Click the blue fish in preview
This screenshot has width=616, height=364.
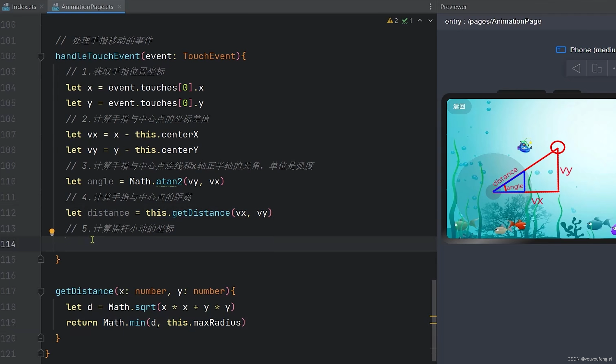coord(524,145)
